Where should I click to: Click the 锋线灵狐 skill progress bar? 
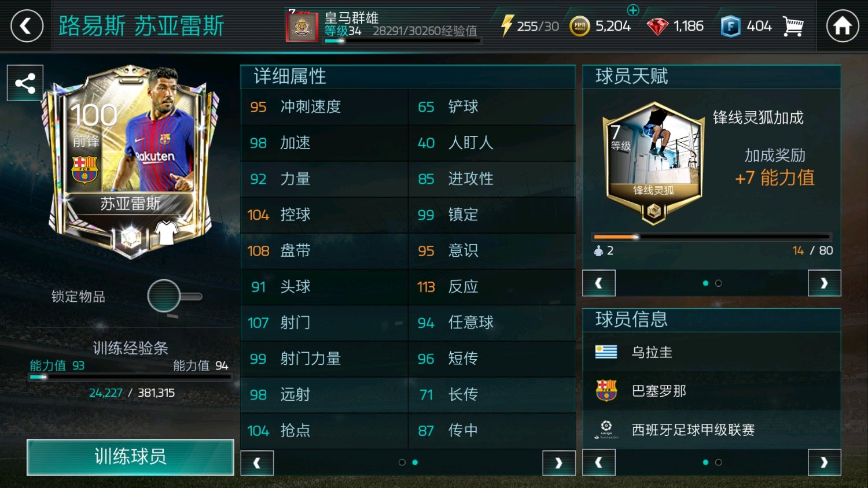pos(712,237)
